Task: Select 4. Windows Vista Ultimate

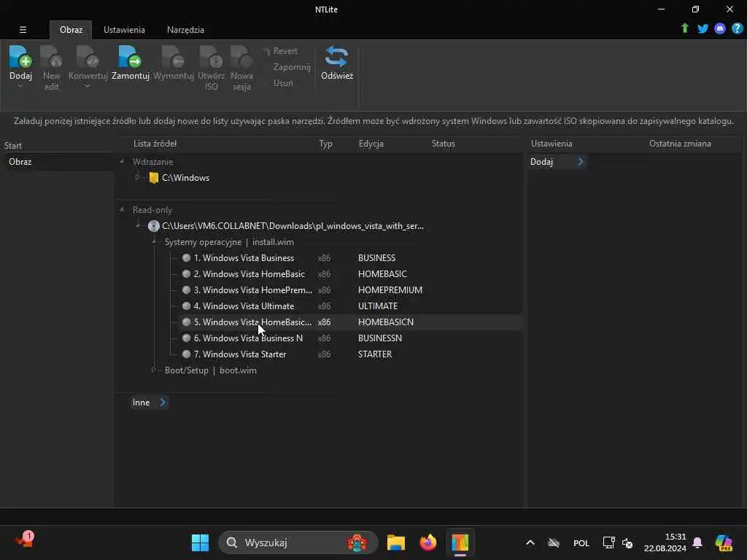Action: click(244, 306)
